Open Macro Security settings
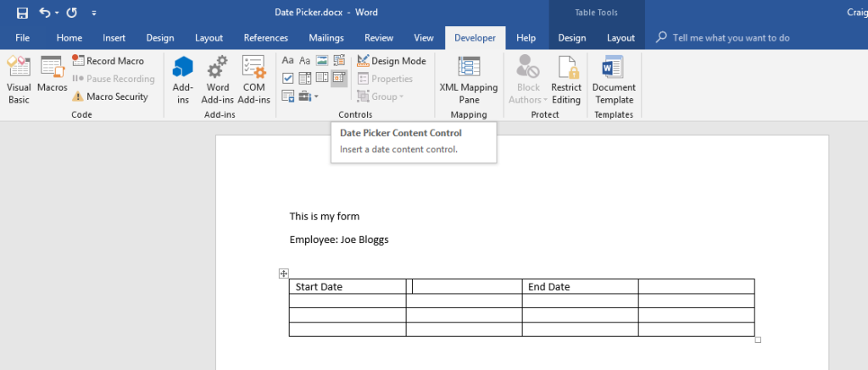The height and width of the screenshot is (370, 868). click(x=110, y=97)
